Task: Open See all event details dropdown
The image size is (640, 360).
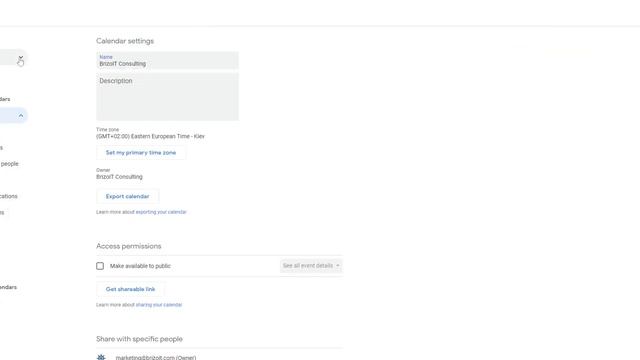Action: (311, 266)
